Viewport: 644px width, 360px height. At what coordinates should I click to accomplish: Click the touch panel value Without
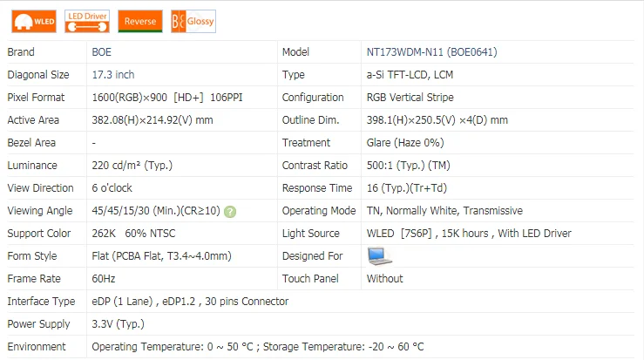pos(384,279)
